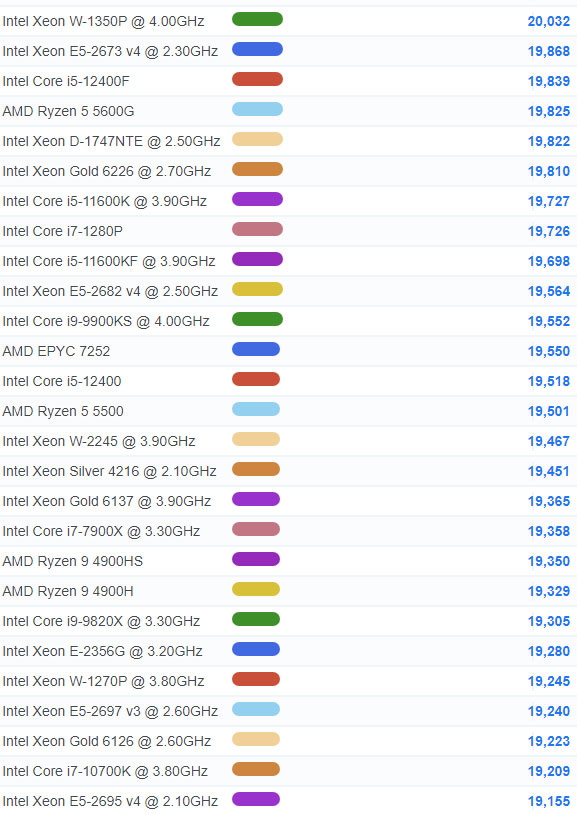This screenshot has width=577, height=814.
Task: Click the score 19,350
Action: [549, 561]
